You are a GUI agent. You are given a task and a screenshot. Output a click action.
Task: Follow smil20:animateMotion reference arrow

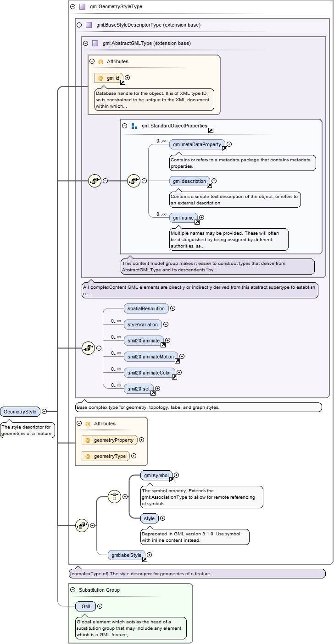coord(177,361)
